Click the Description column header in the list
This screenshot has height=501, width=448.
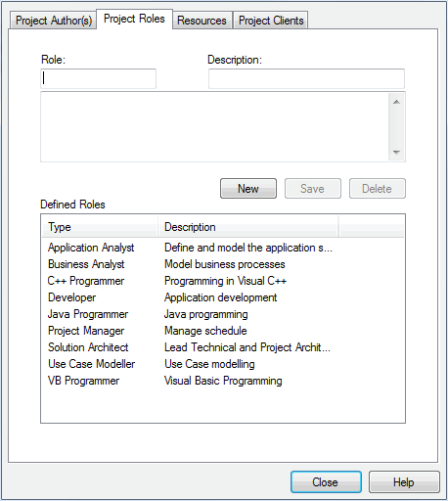(x=248, y=227)
